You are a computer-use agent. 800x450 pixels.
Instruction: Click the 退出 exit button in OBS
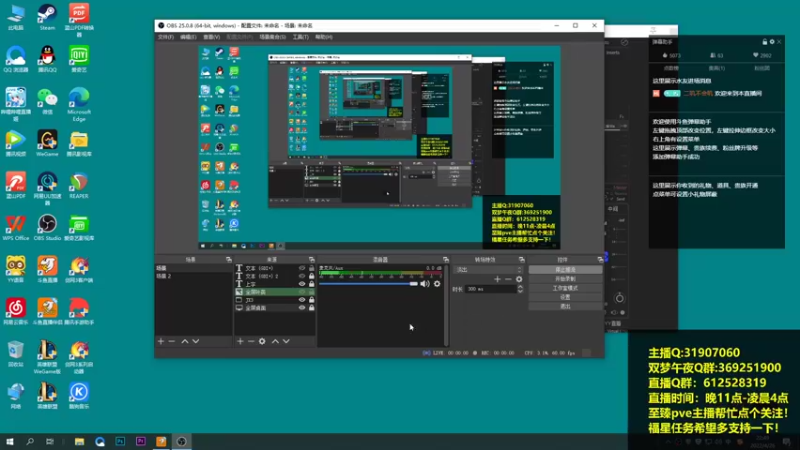(565, 306)
